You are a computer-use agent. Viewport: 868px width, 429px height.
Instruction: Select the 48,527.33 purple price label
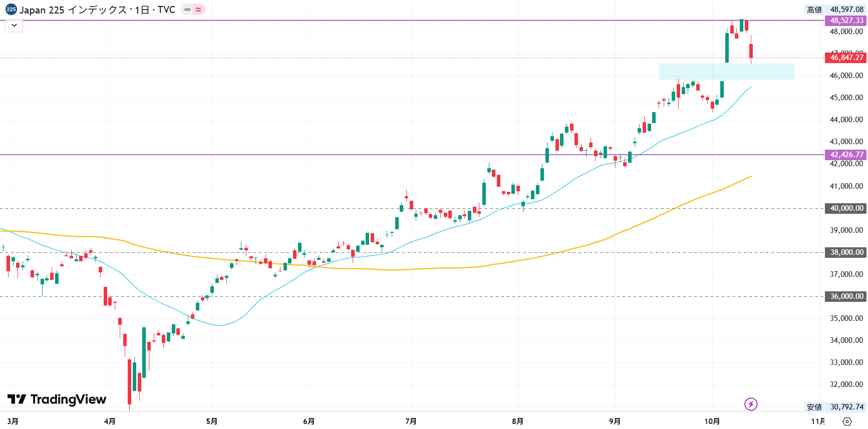[845, 21]
